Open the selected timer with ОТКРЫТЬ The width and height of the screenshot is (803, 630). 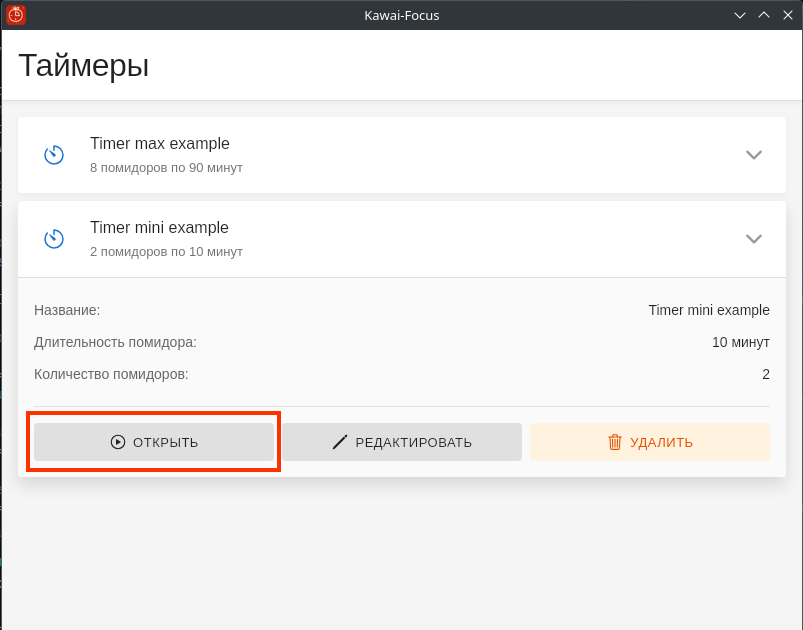point(154,442)
